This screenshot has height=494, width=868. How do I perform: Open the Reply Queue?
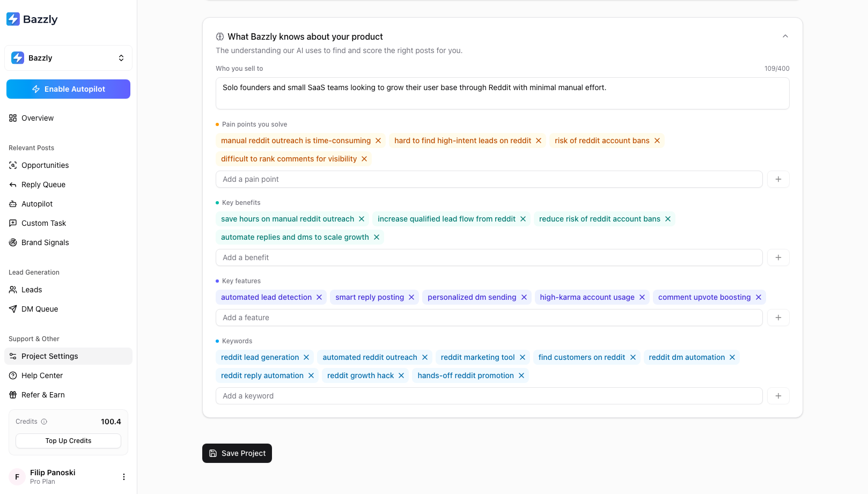(x=68, y=185)
